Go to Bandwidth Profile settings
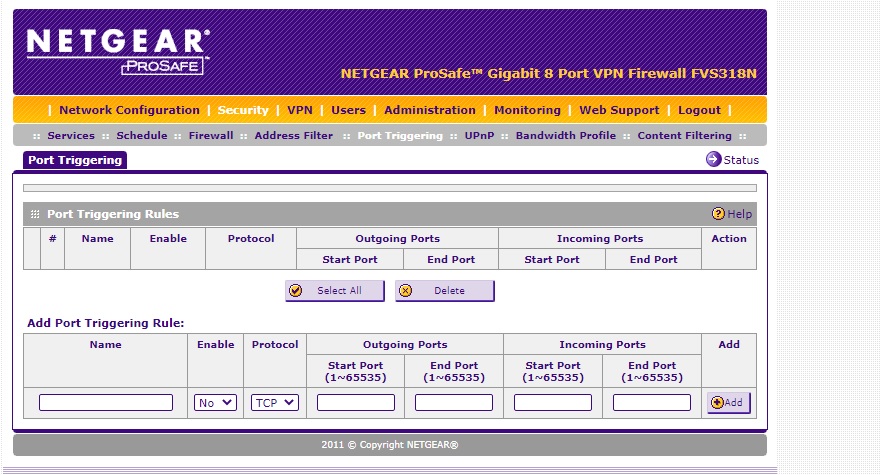This screenshot has height=475, width=881. [566, 136]
